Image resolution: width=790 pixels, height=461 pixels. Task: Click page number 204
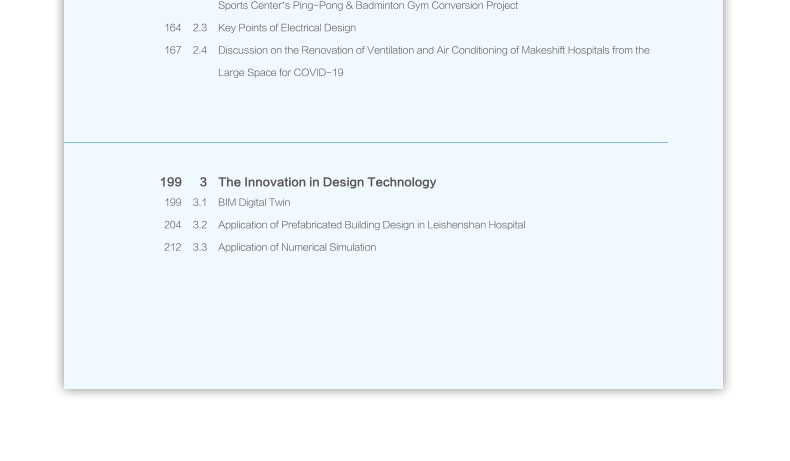173,225
